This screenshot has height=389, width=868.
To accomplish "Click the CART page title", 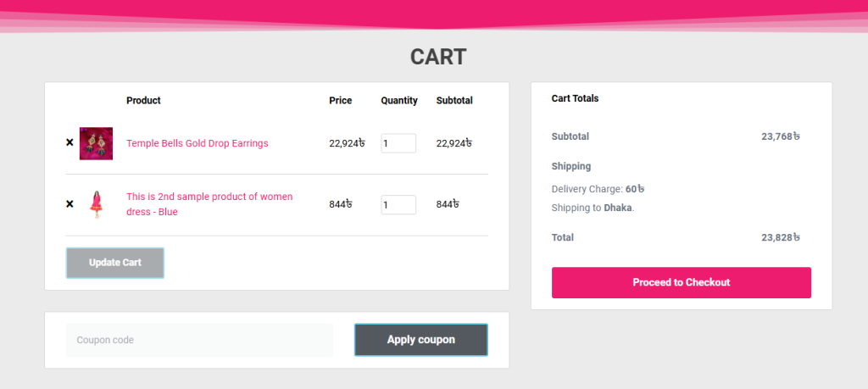I will pyautogui.click(x=438, y=57).
